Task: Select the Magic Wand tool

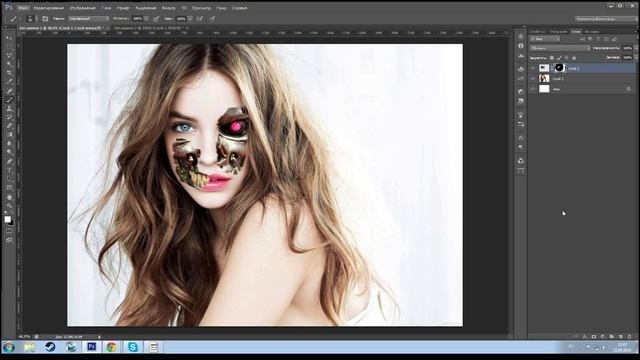Action: pyautogui.click(x=9, y=64)
